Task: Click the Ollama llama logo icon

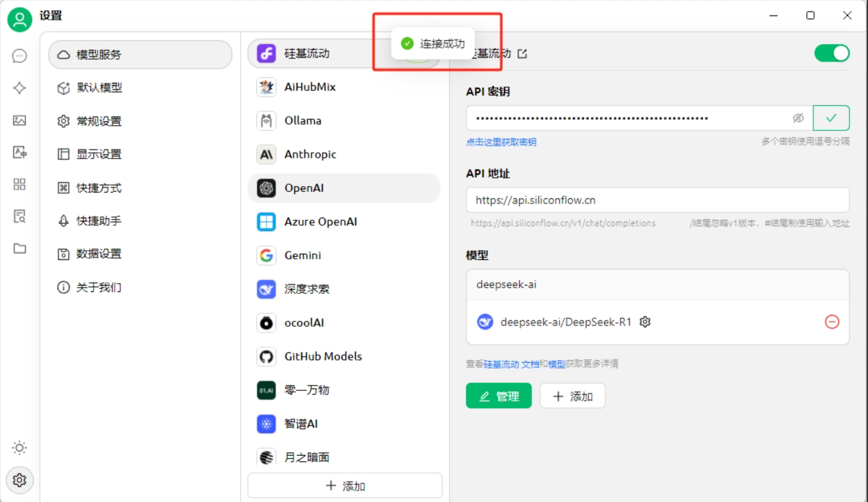Action: pyautogui.click(x=267, y=121)
